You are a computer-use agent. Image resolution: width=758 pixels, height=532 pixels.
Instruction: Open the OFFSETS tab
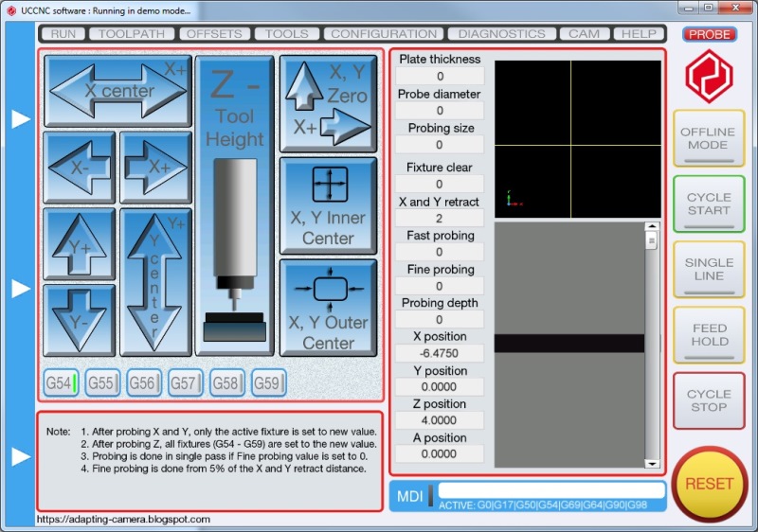click(214, 34)
